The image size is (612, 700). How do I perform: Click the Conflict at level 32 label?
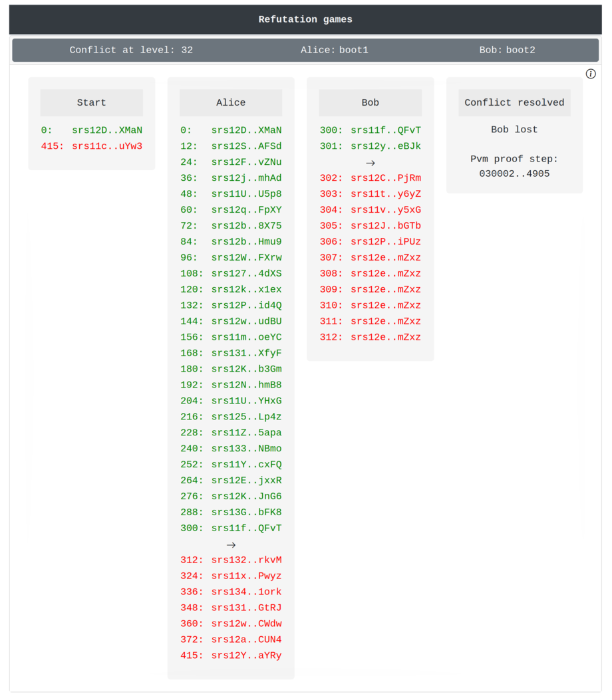131,50
